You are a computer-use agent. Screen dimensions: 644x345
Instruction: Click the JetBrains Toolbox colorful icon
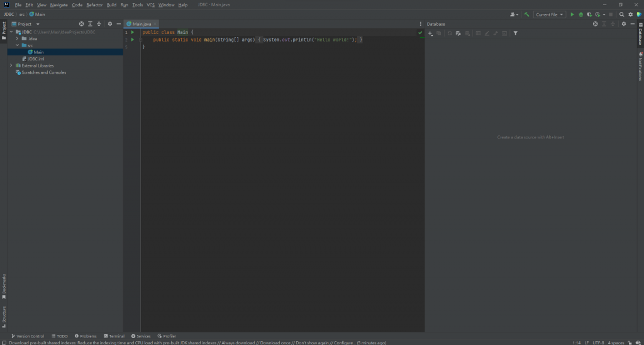click(639, 14)
